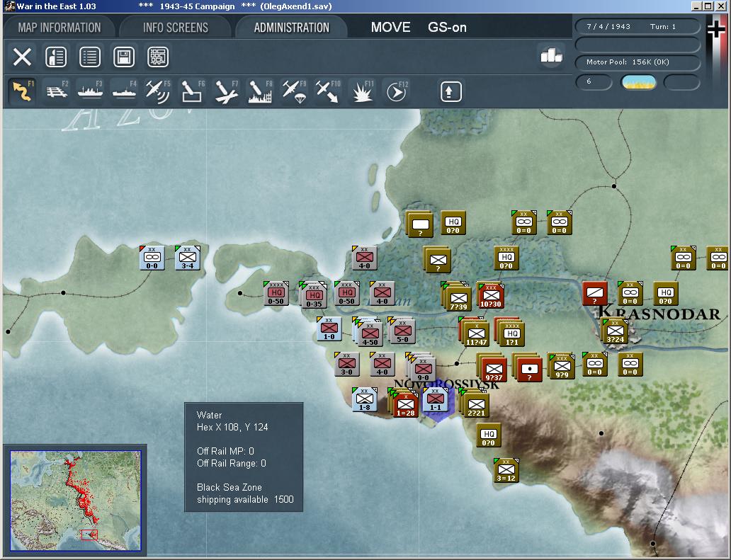The height and width of the screenshot is (560, 731).
Task: Select the highlighted 1-1 unit
Action: (x=436, y=399)
